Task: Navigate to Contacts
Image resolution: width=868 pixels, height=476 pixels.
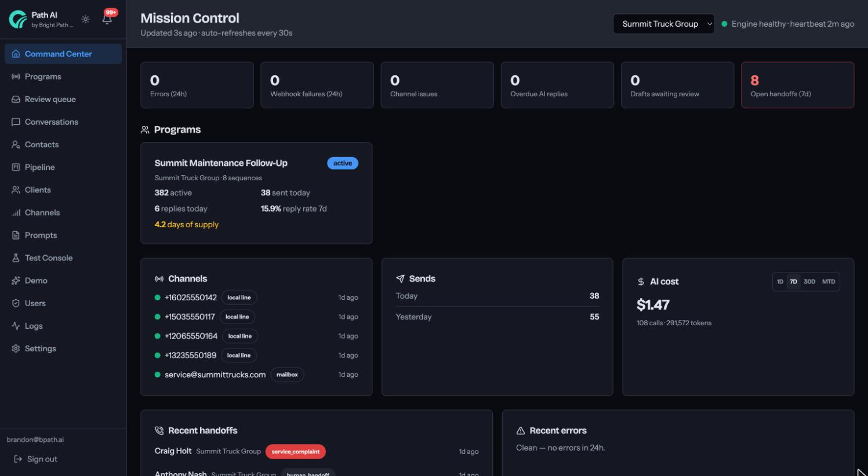Action: pos(63,144)
